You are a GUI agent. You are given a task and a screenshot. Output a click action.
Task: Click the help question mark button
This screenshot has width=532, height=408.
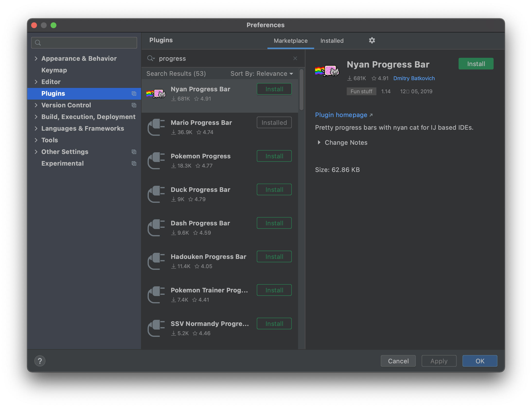40,361
